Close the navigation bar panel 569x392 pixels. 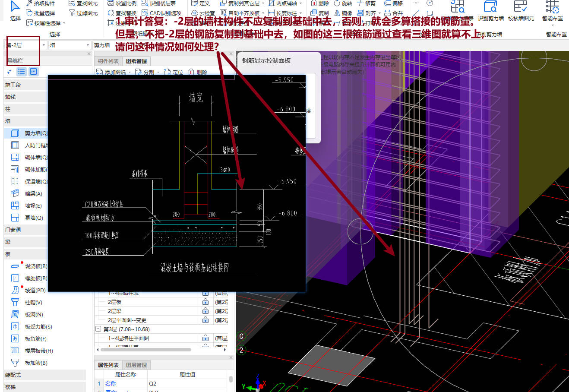click(89, 54)
